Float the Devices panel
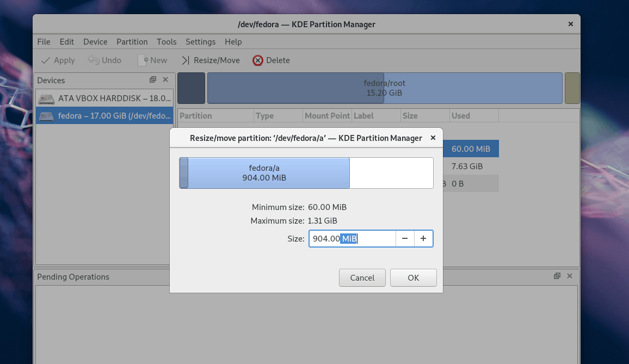Viewport: 629px width, 364px height. [x=153, y=79]
